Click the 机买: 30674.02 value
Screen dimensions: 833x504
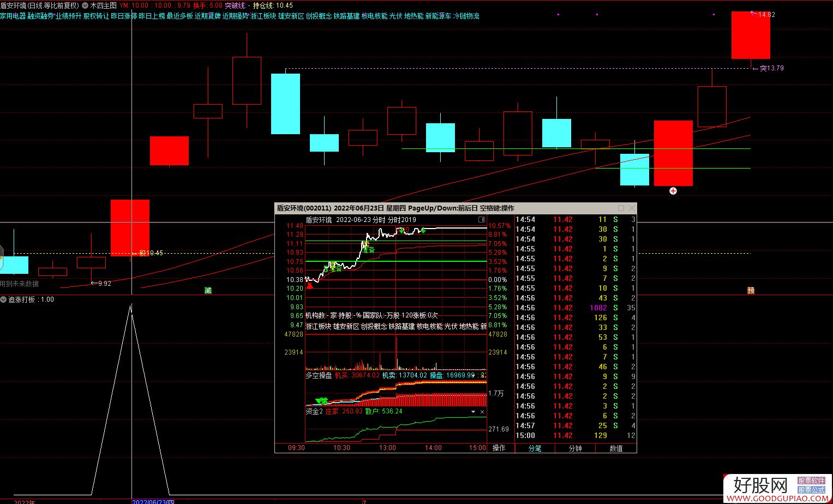(x=357, y=375)
